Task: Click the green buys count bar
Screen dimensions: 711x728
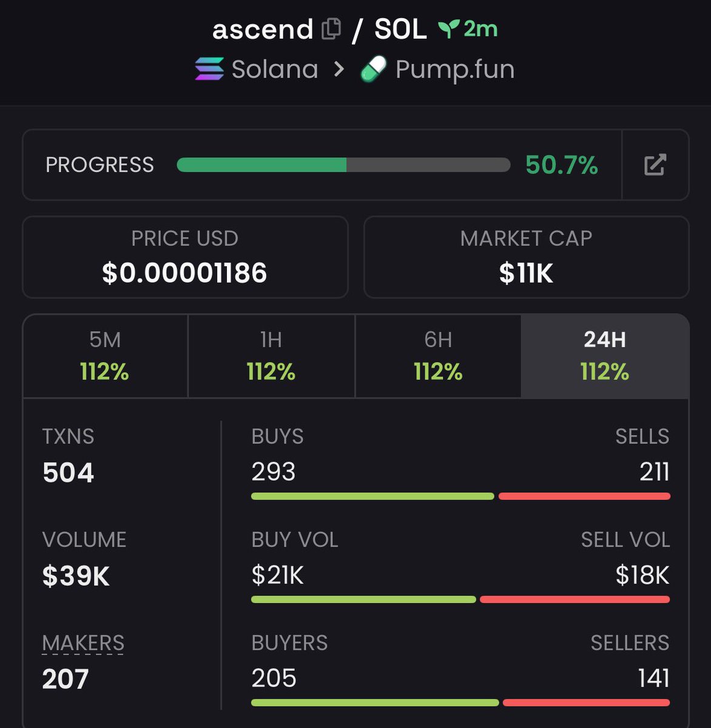Action: pyautogui.click(x=372, y=496)
